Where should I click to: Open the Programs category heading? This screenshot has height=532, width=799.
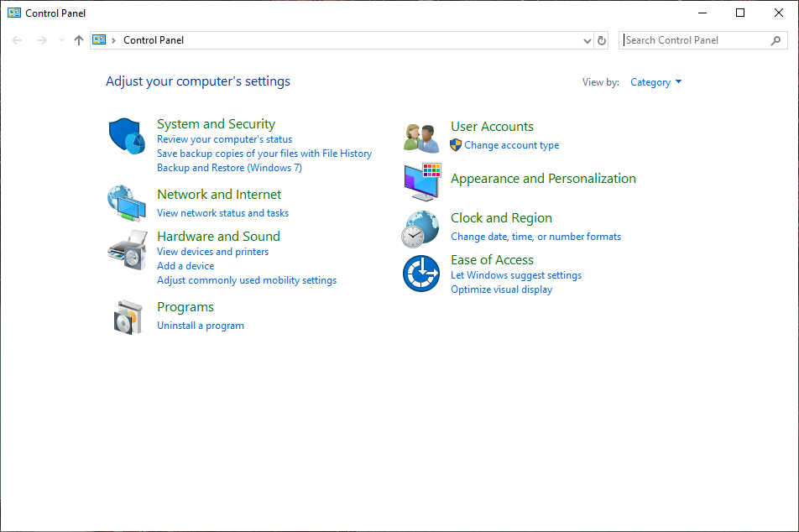click(185, 307)
